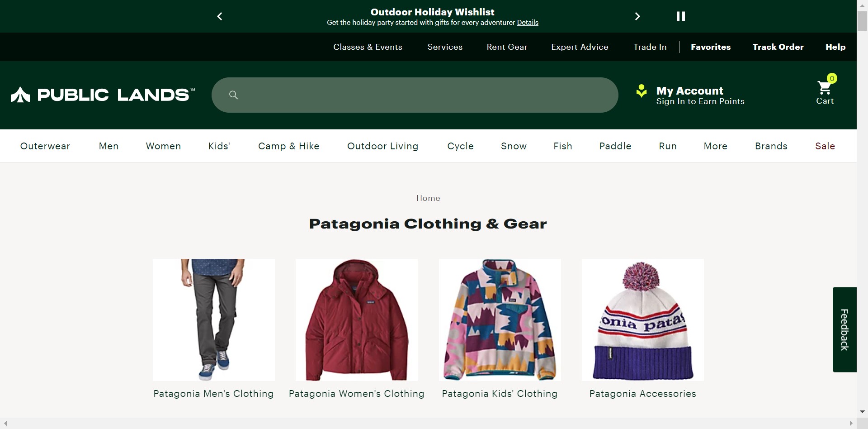Click the vertical scrollbar down arrow
This screenshot has height=429, width=868.
pyautogui.click(x=862, y=412)
